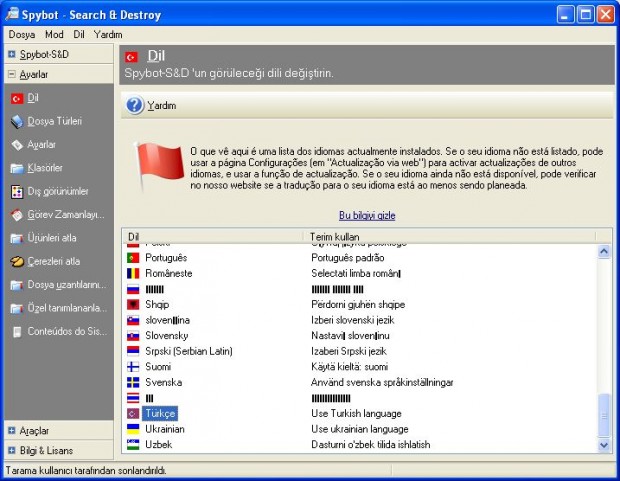This screenshot has width=620, height=481.
Task: Open Görev Zamanlayı settings page
Action: point(66,215)
